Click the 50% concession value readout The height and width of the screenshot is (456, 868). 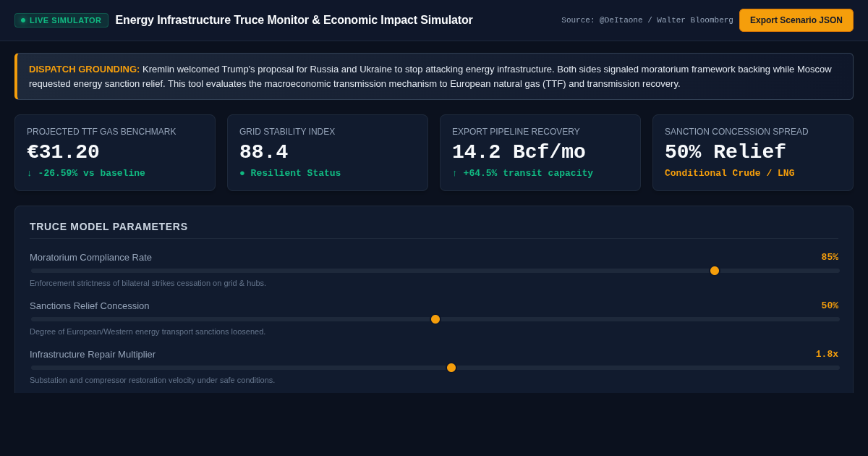coord(830,305)
